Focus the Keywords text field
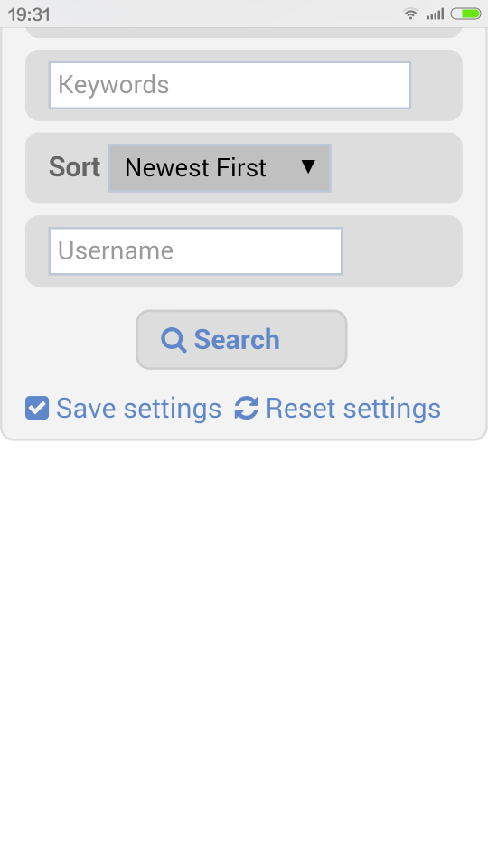The width and height of the screenshot is (488, 868). coord(230,85)
